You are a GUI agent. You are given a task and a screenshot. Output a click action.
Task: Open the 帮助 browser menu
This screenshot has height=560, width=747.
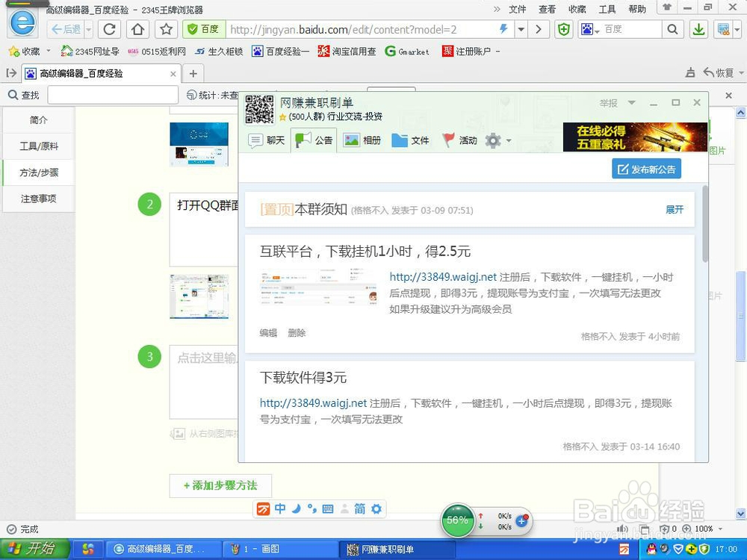[637, 9]
